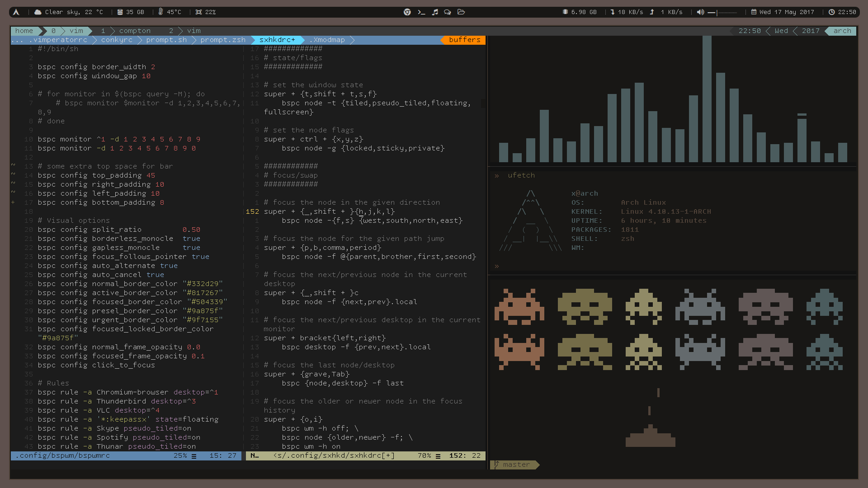Select the sxhkdrc+ buffer tab
868x488 pixels.
pyautogui.click(x=277, y=40)
